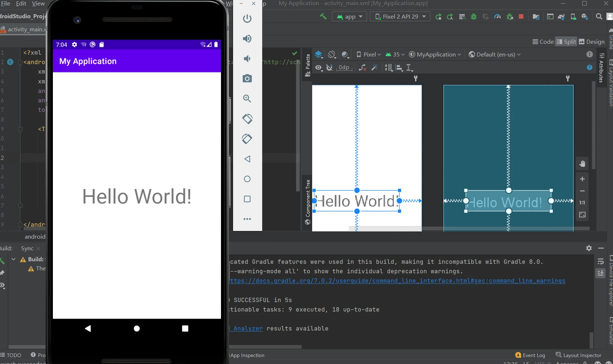Power off the emulator via power icon

click(x=247, y=19)
